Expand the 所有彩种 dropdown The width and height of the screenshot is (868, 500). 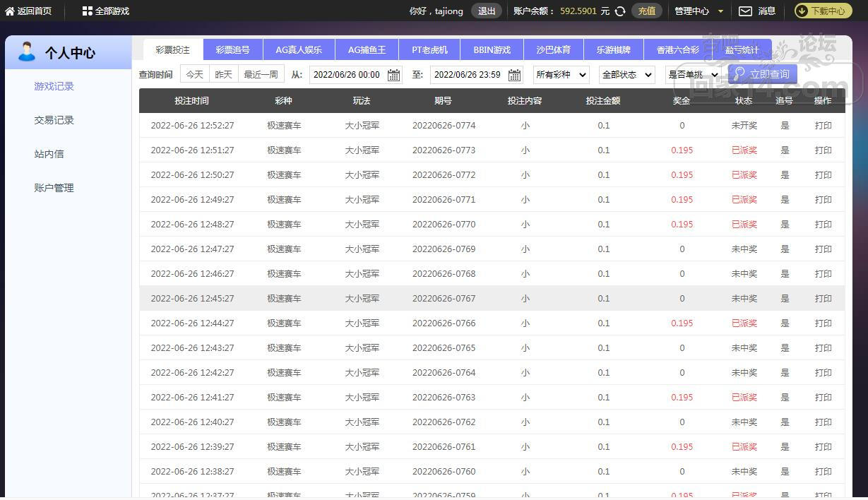pos(561,75)
